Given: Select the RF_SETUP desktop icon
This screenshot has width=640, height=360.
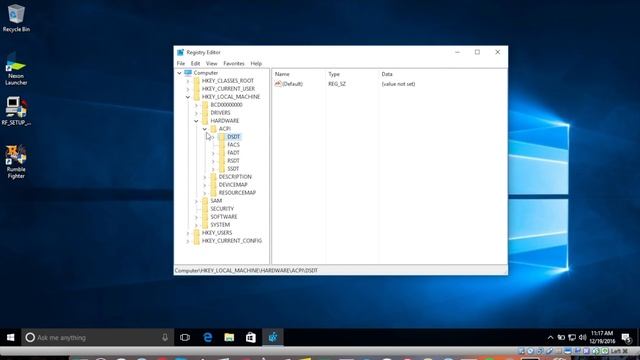Looking at the screenshot, I should pos(16,111).
